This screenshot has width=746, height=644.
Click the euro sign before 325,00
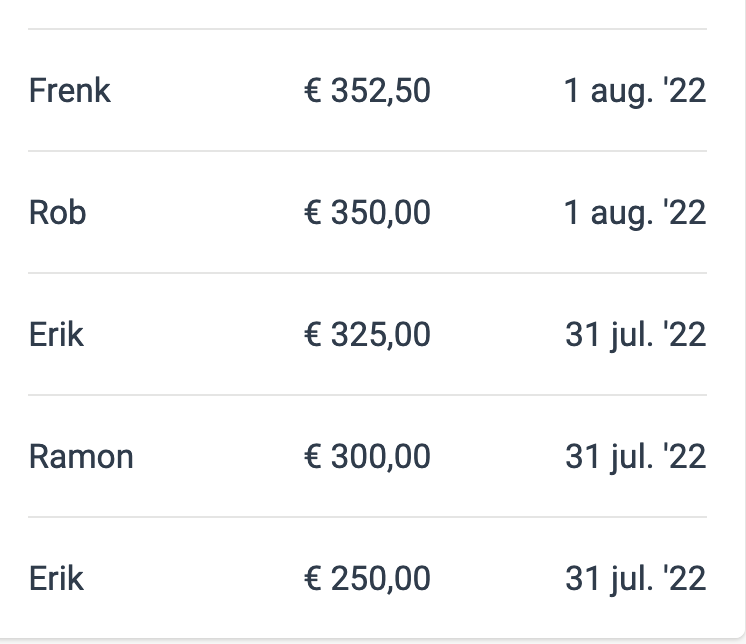(x=312, y=335)
